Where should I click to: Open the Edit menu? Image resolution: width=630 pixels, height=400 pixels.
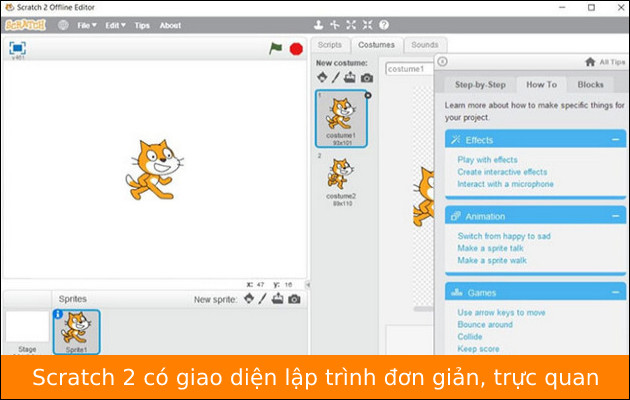point(115,25)
